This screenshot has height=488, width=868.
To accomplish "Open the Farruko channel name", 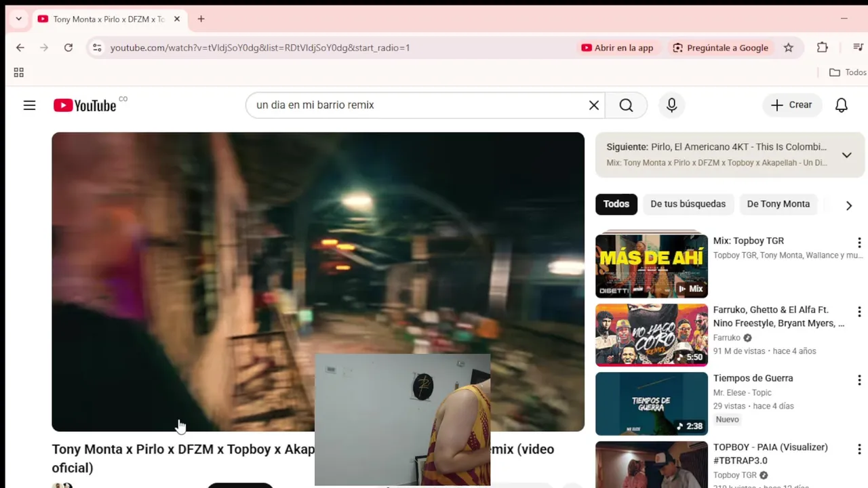I will coord(727,338).
